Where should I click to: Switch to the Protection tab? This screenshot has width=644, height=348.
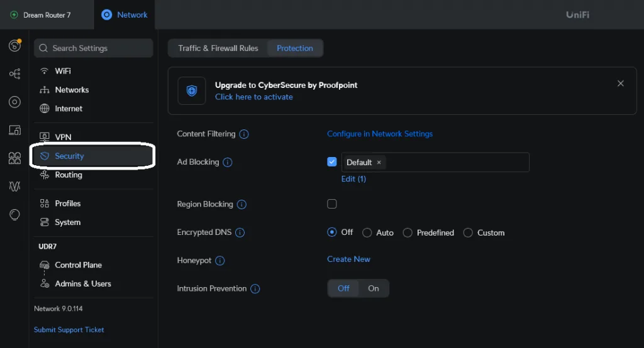click(295, 48)
